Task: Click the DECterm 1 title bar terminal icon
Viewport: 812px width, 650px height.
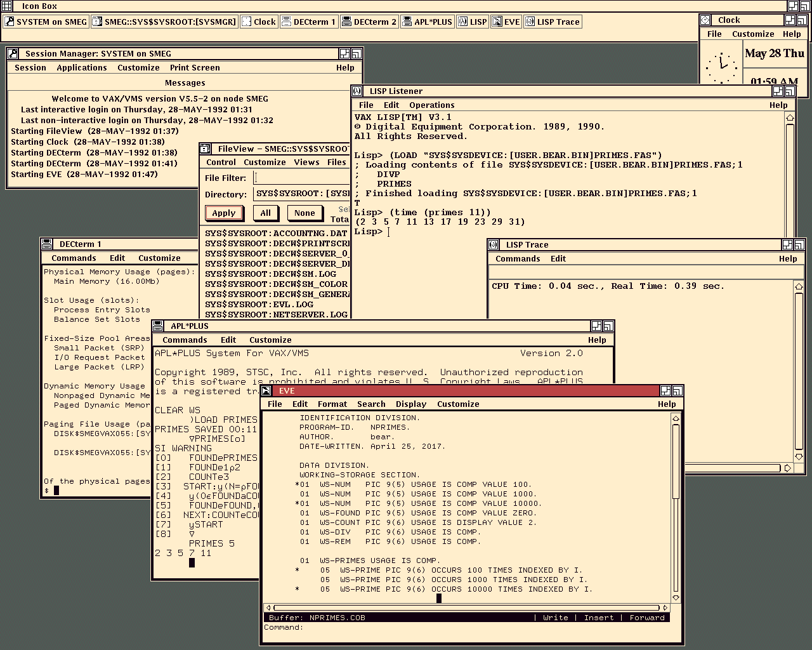Action: tap(47, 244)
